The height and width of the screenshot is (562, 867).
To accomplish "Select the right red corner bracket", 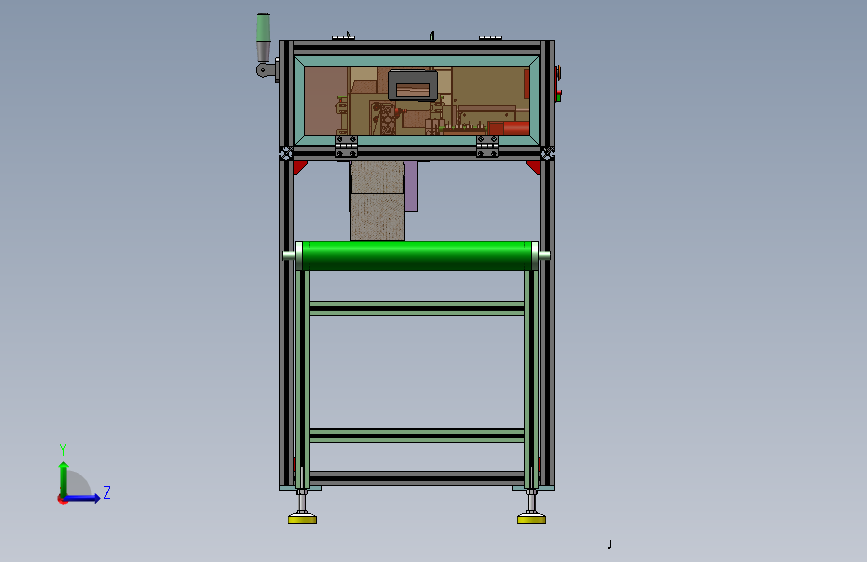I will (x=534, y=167).
